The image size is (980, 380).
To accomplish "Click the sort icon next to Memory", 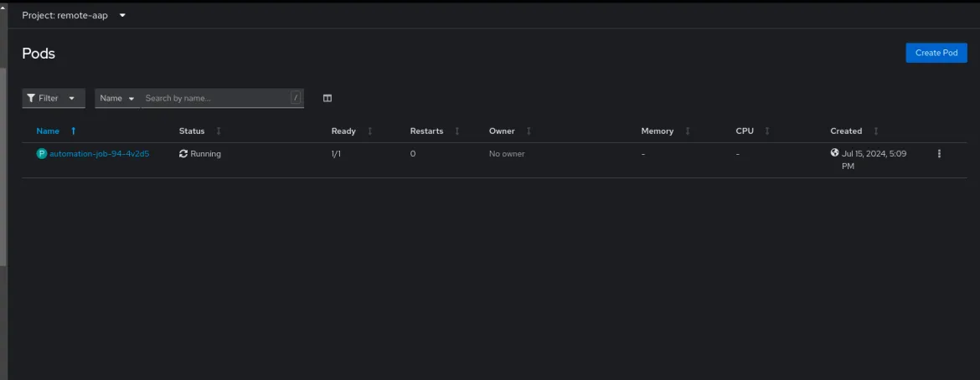I will [x=688, y=131].
